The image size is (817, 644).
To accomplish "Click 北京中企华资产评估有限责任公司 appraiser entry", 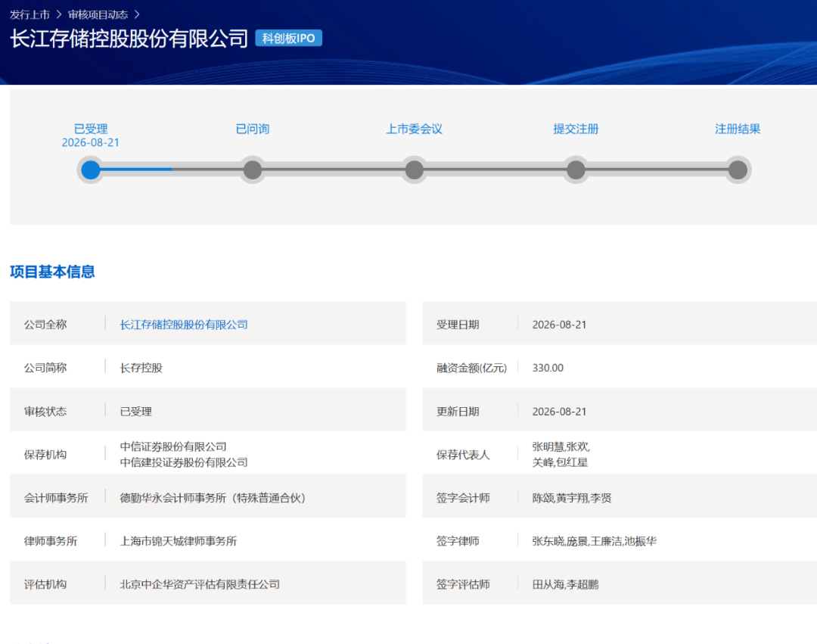I will [x=200, y=585].
